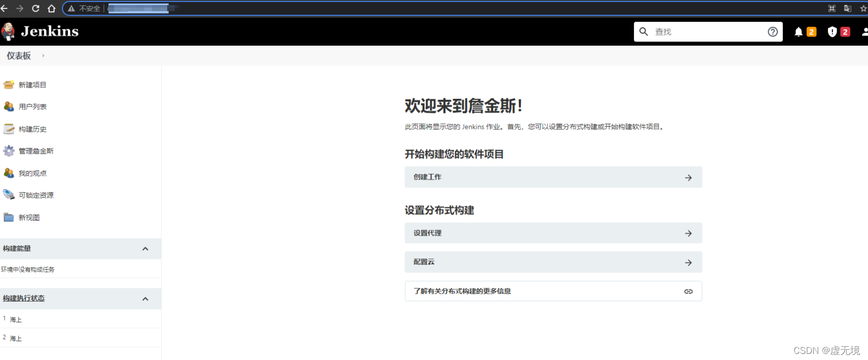The height and width of the screenshot is (360, 868).
Task: Click the 管理詹金斯 gear icon
Action: [x=9, y=151]
